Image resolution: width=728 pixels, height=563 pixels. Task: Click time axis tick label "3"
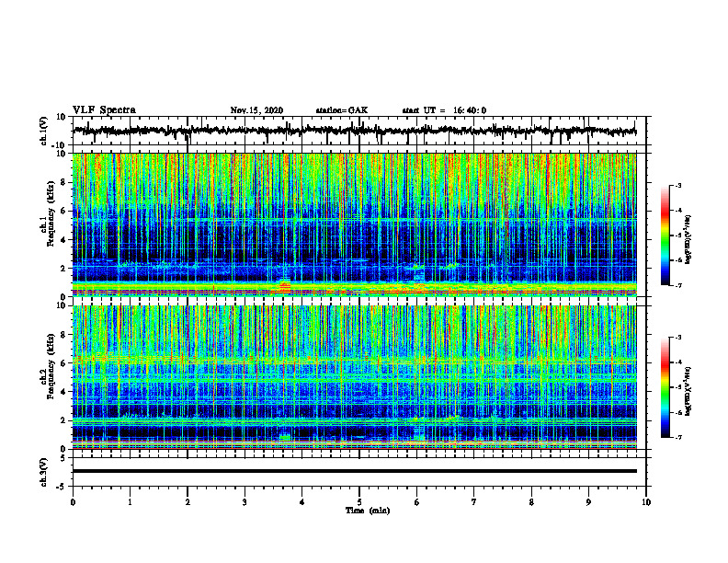[x=245, y=502]
